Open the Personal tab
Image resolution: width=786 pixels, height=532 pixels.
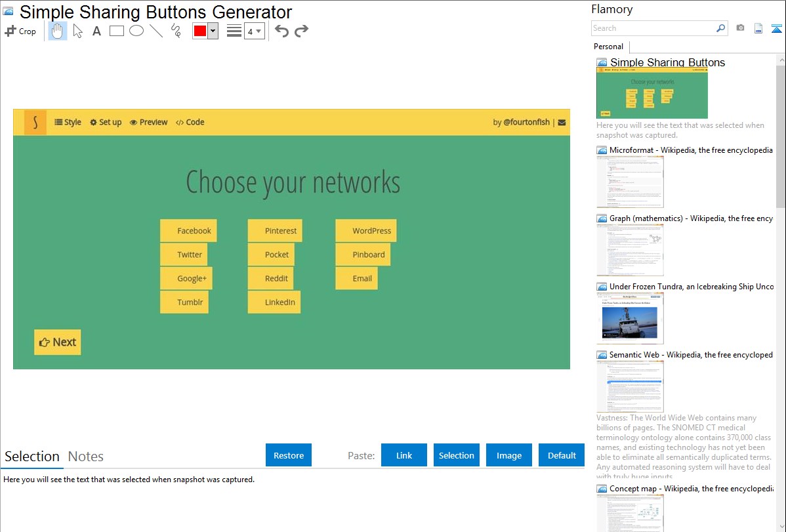point(609,47)
